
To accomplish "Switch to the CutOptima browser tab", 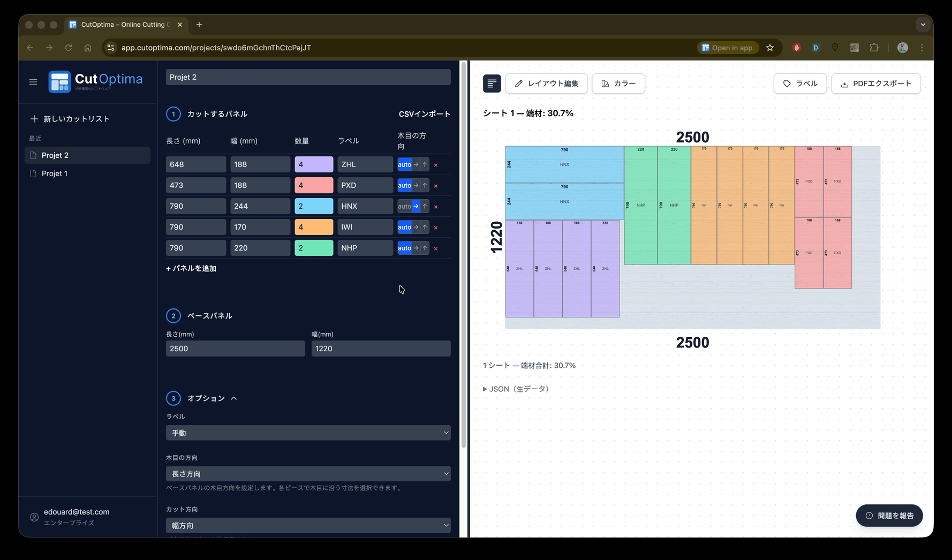I will pos(123,25).
